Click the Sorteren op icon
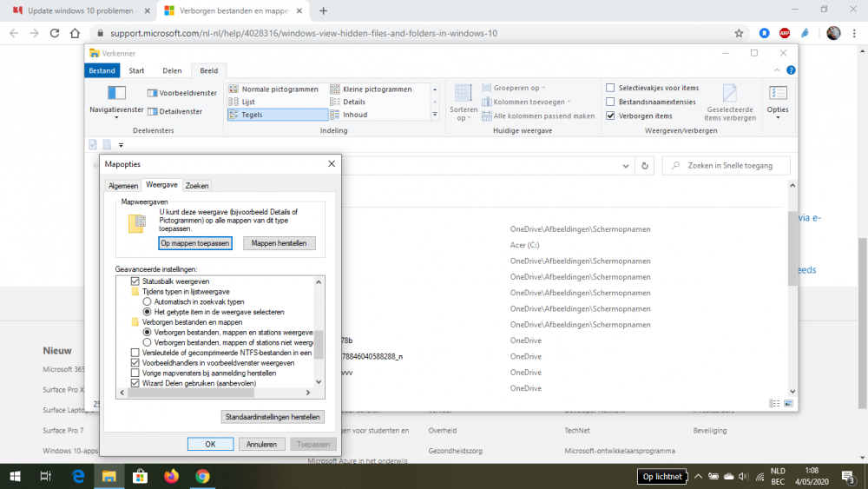 point(464,94)
